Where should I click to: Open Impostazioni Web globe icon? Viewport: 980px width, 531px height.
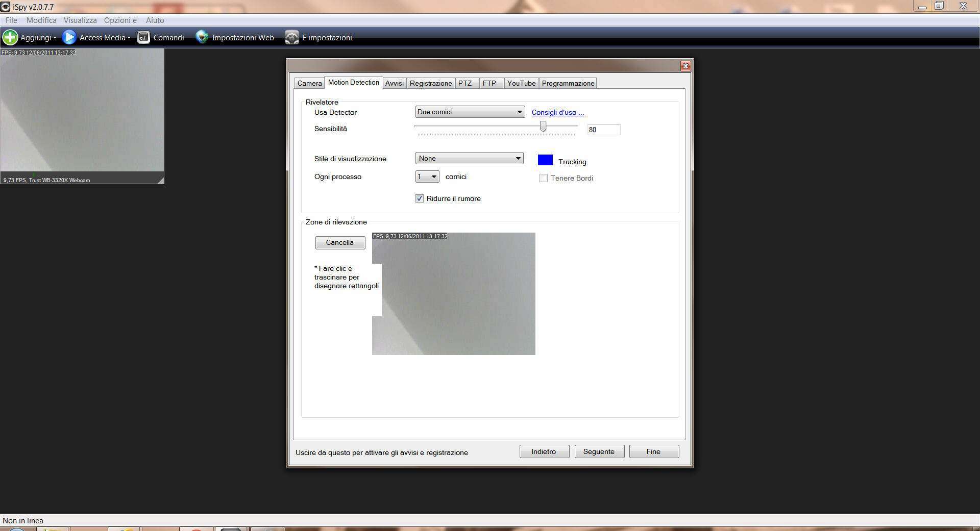pyautogui.click(x=202, y=37)
